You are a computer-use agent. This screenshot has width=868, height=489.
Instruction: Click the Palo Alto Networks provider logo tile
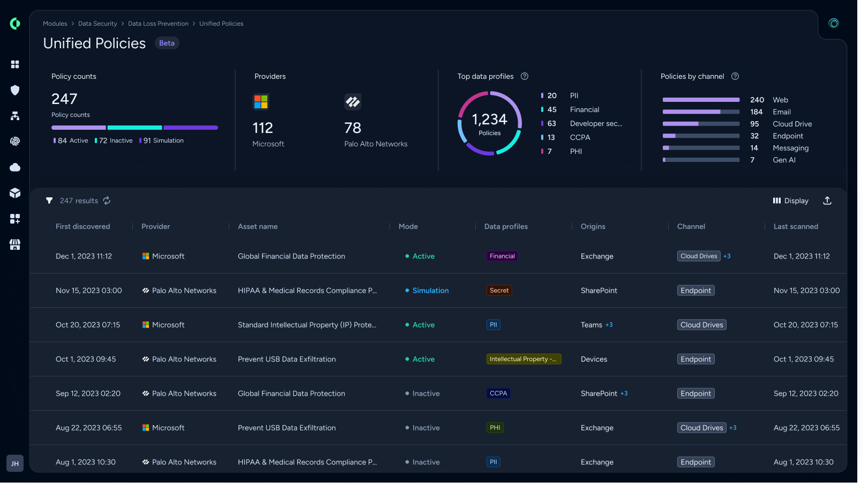357,103
